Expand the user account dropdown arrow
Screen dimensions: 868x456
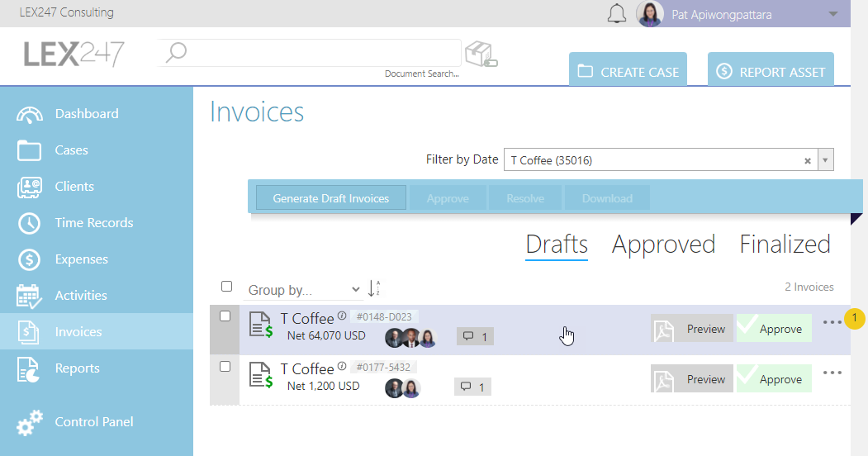coord(832,14)
